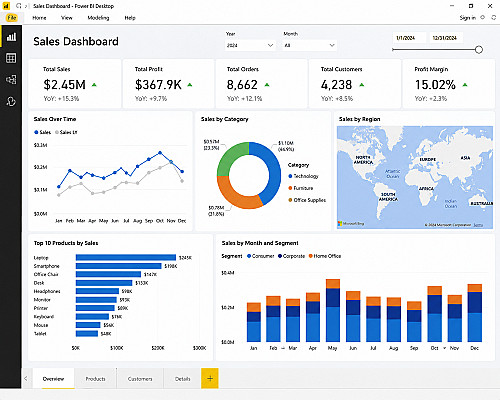Click the 1/1/2024 start date field

coord(409,38)
